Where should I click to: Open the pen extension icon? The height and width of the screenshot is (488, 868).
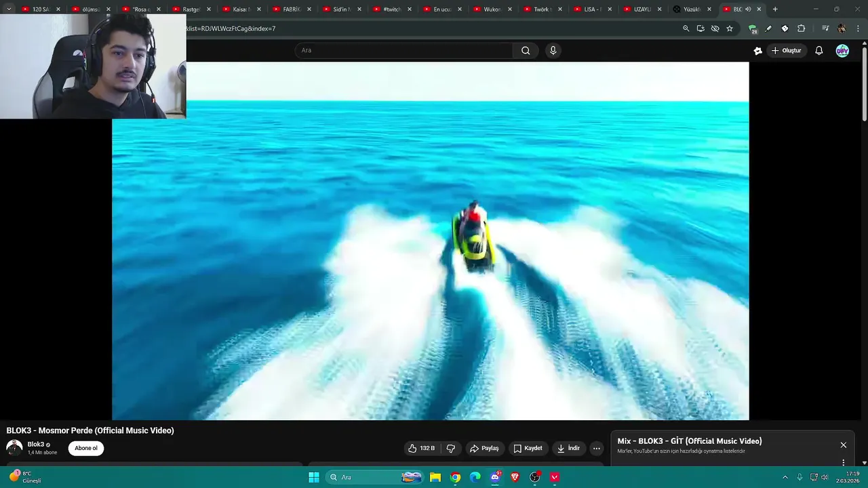coord(768,28)
